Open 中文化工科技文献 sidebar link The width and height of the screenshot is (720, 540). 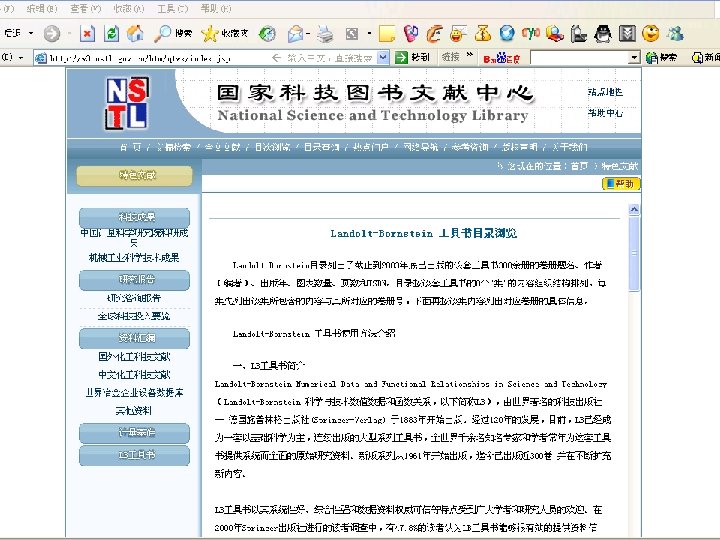(134, 375)
